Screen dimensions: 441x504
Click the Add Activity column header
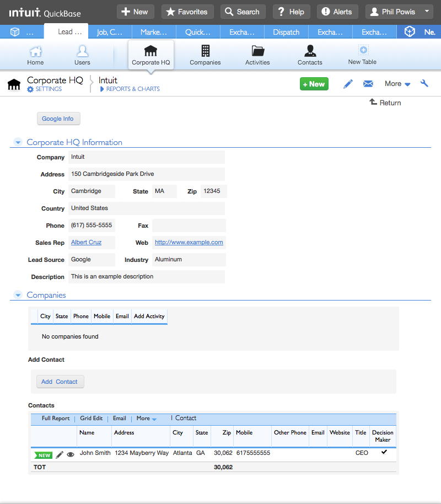tap(149, 317)
